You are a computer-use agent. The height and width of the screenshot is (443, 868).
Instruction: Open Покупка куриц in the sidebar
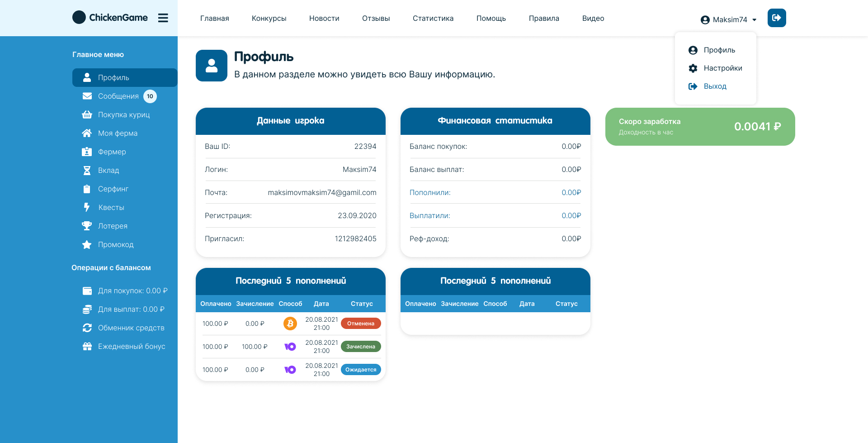point(124,115)
